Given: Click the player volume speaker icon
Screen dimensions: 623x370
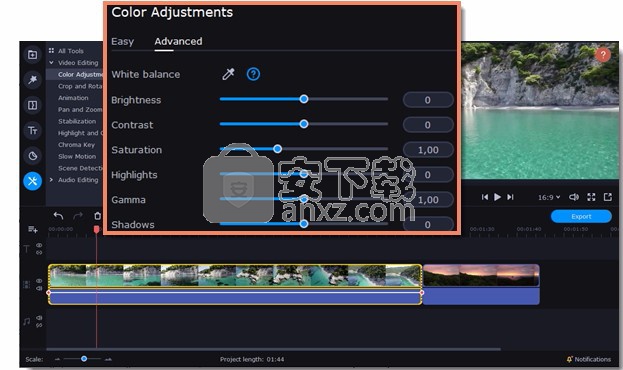Looking at the screenshot, I should [574, 197].
